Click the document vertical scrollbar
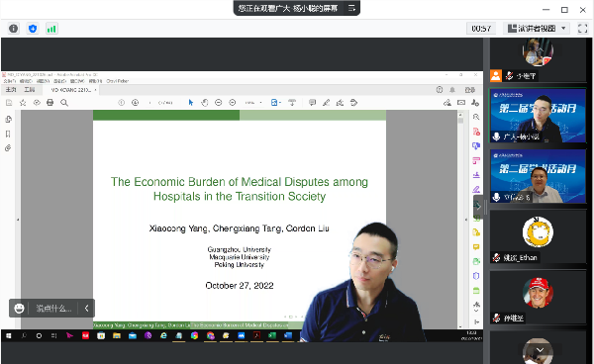The width and height of the screenshot is (594, 364). 460,220
